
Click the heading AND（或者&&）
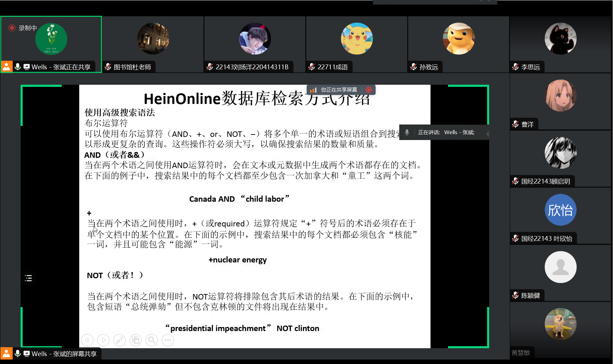(x=115, y=155)
